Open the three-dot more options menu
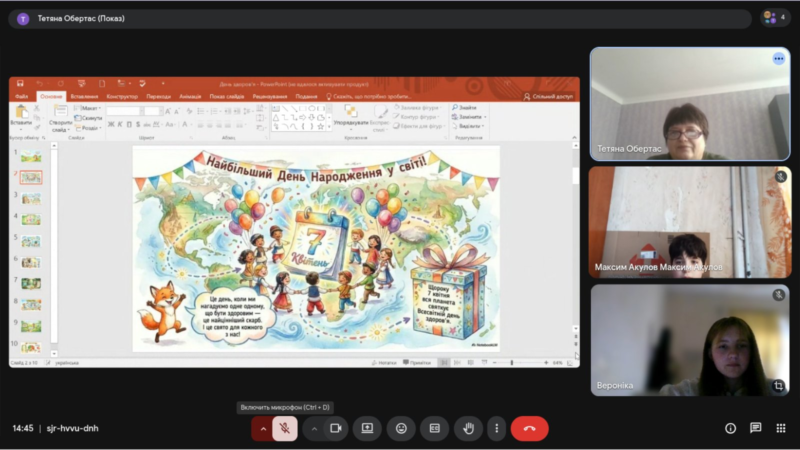 click(x=496, y=428)
